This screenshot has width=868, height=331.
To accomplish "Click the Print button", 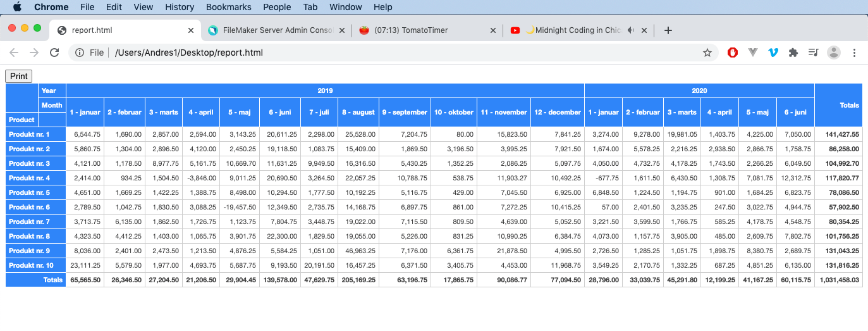I will coord(19,76).
